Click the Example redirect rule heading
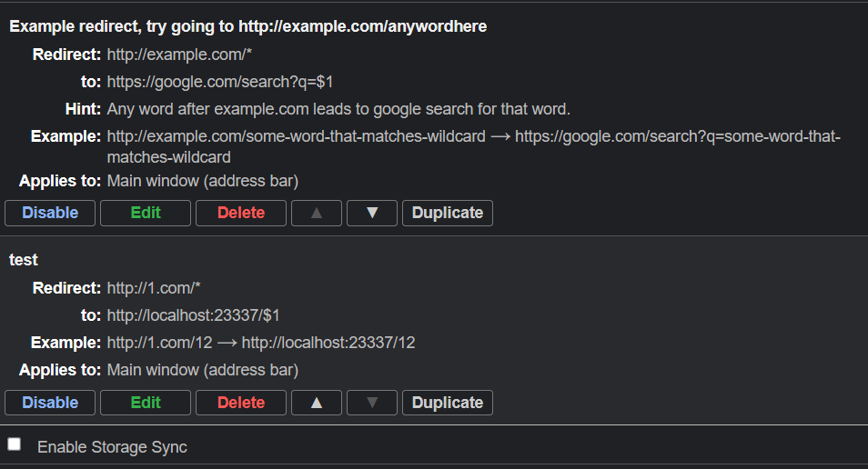 (x=247, y=26)
